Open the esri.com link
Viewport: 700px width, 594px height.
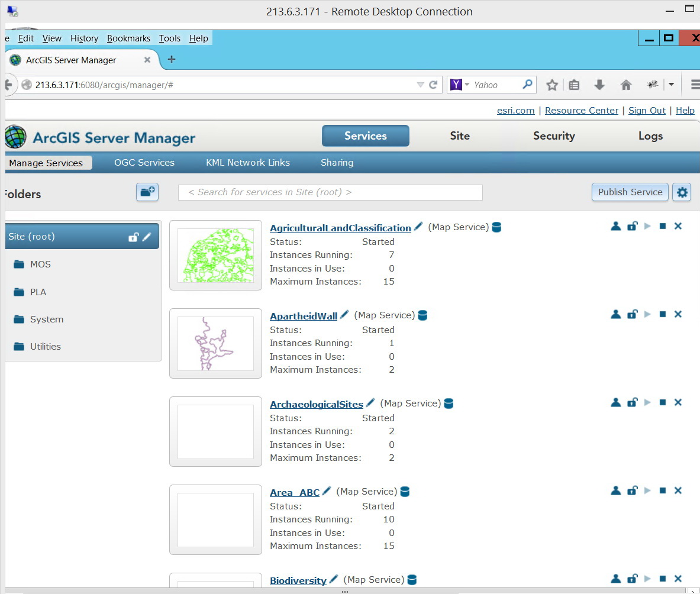click(x=515, y=110)
